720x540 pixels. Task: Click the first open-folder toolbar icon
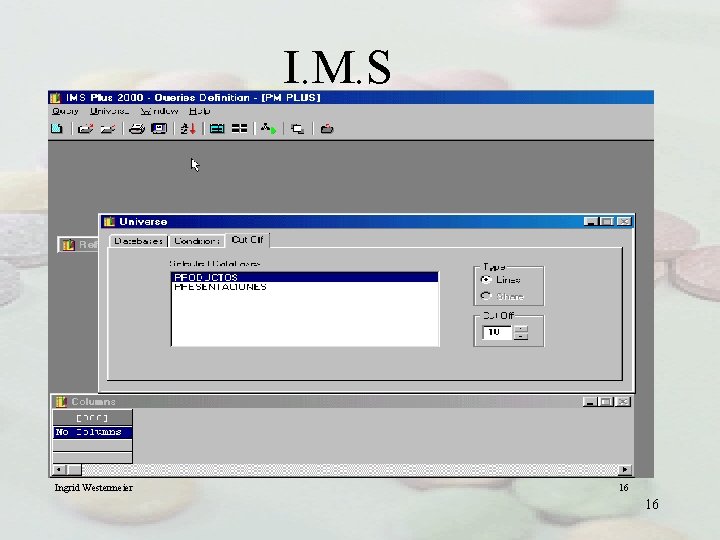coord(85,129)
